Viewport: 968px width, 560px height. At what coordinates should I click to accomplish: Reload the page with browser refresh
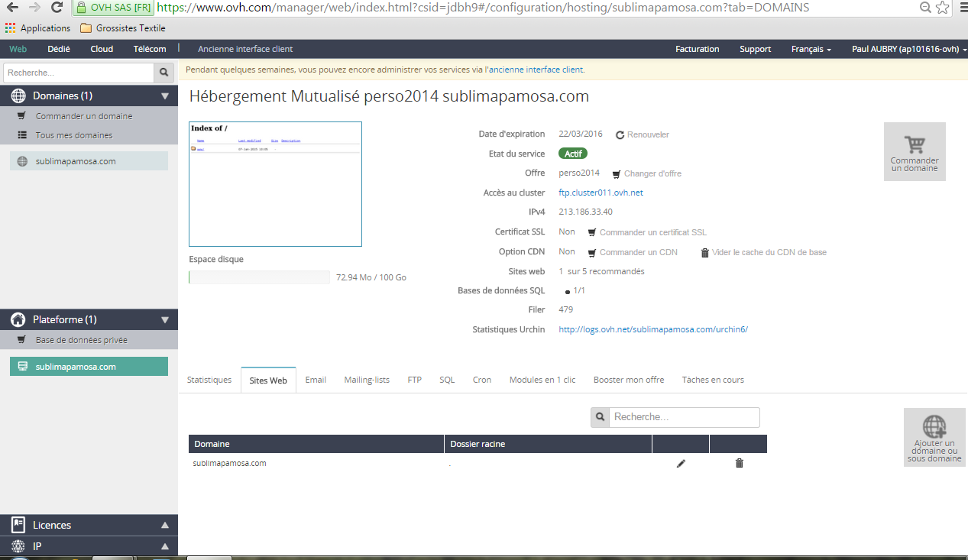57,8
